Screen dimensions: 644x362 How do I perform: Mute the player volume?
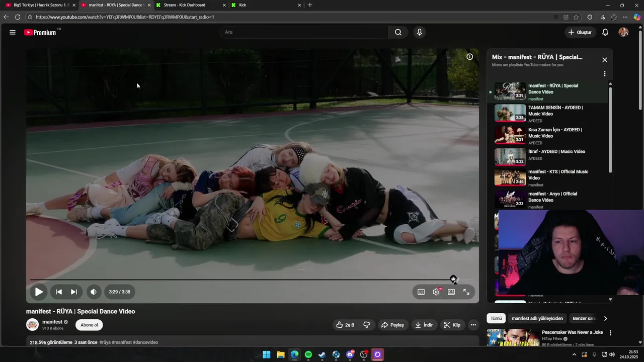point(94,292)
